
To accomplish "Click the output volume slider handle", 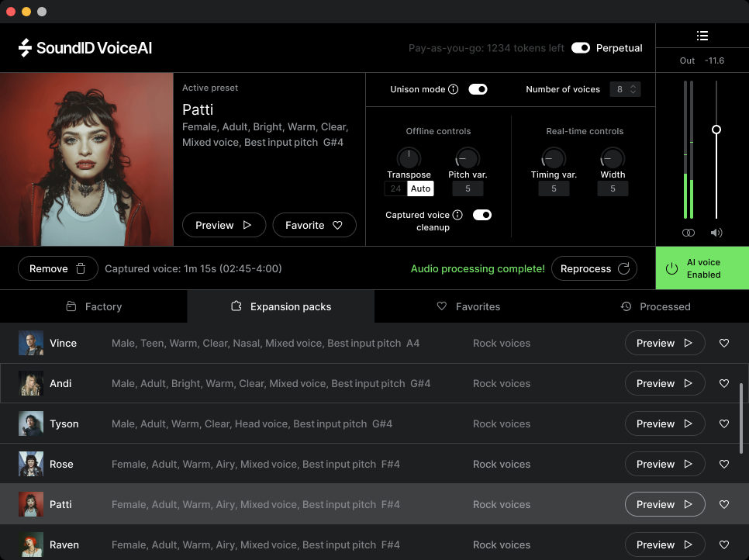I will (716, 130).
